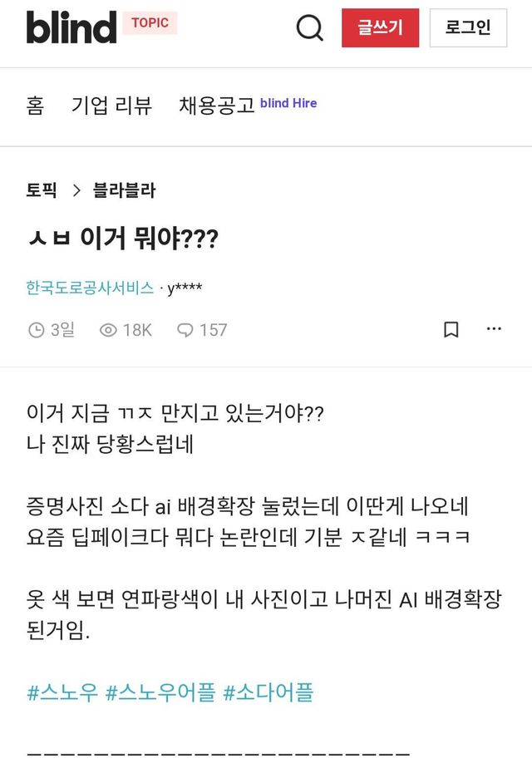Click the 로그인 login button
The width and height of the screenshot is (532, 773).
[x=468, y=27]
